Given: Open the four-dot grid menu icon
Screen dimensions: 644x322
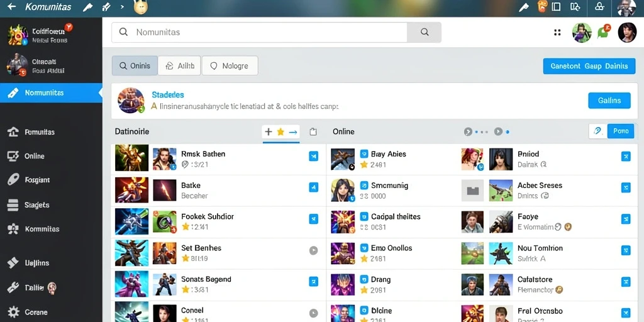Looking at the screenshot, I should tap(557, 33).
